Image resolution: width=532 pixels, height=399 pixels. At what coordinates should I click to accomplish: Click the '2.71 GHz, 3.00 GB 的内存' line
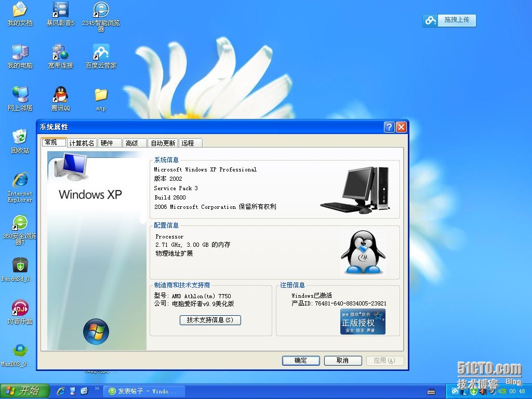193,245
